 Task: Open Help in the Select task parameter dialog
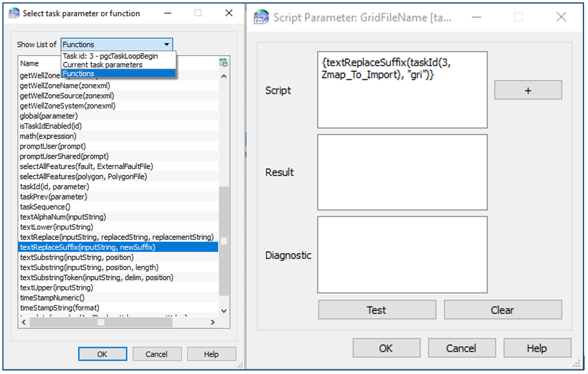point(211,354)
